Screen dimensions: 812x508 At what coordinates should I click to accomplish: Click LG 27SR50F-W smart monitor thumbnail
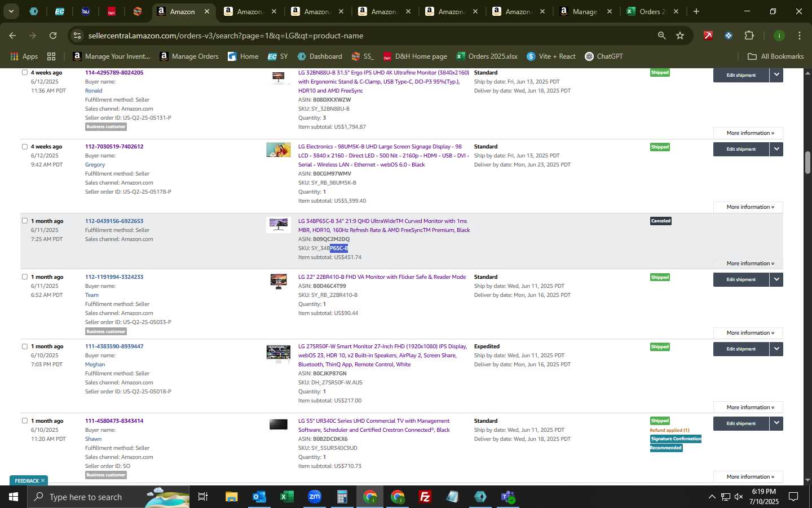coord(279,353)
